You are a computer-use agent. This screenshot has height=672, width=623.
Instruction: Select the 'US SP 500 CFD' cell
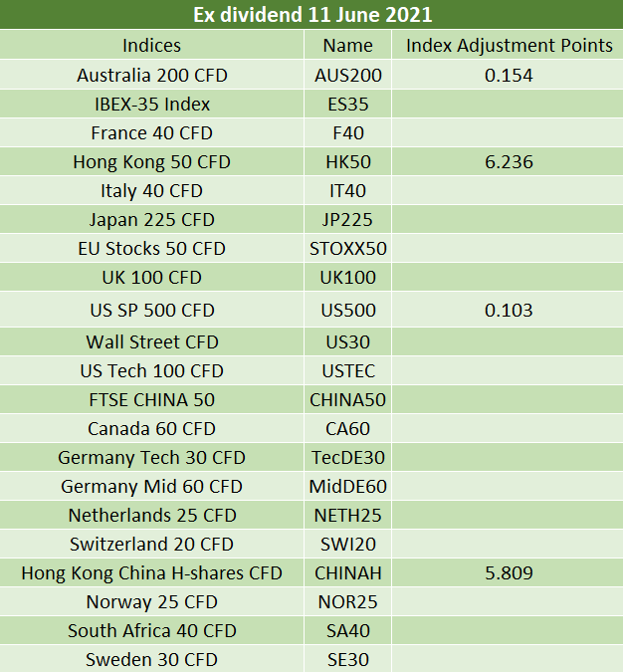point(151,310)
